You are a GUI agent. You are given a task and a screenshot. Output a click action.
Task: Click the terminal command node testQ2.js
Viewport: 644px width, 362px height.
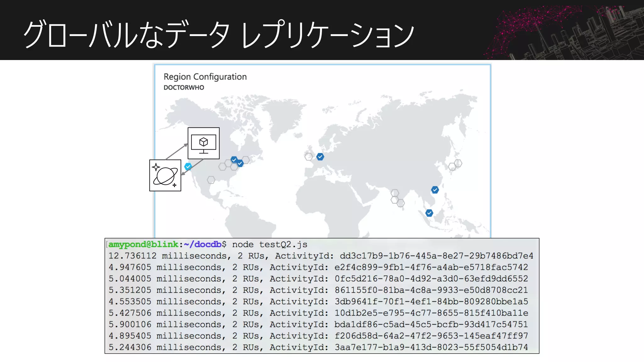(269, 244)
